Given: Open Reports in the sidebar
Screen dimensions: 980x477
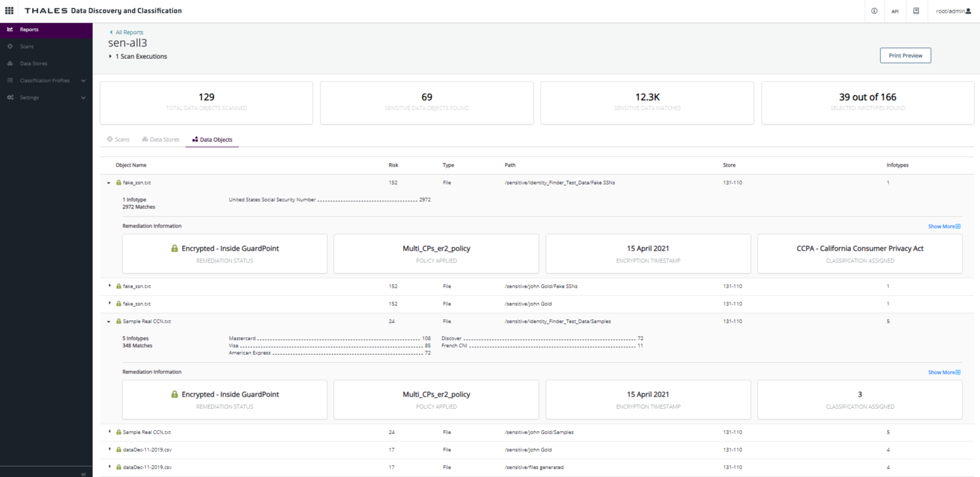Looking at the screenshot, I should tap(29, 30).
